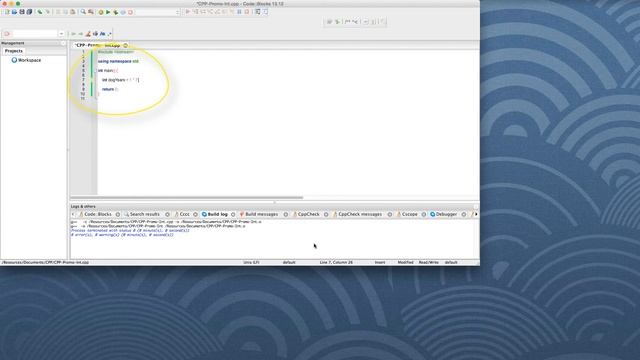
Task: Close the CPP-Promo-Int.cpp editor tab
Action: click(x=126, y=45)
